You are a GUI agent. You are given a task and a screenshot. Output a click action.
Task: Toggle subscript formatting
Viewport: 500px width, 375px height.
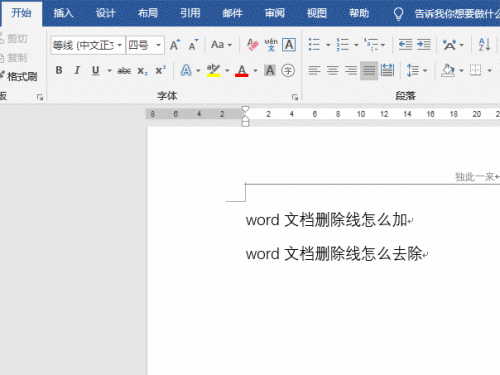[x=142, y=71]
